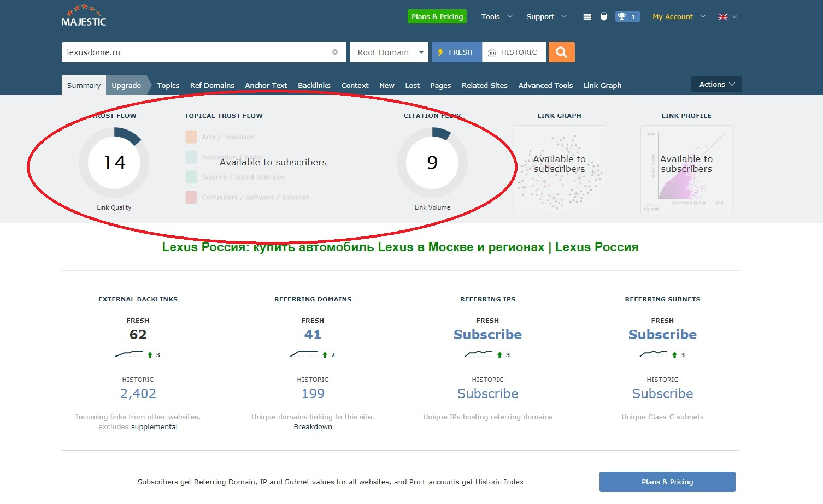Click the Citation Flow 9 gauge
Screen dimensions: 823x504
(x=432, y=162)
